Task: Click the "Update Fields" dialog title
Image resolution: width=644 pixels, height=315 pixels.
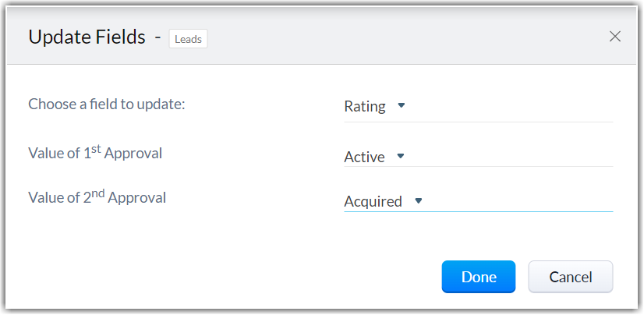Action: tap(87, 37)
